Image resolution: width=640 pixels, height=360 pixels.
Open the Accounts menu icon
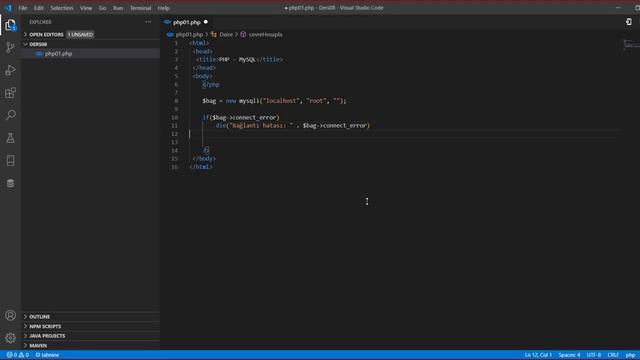(10, 315)
